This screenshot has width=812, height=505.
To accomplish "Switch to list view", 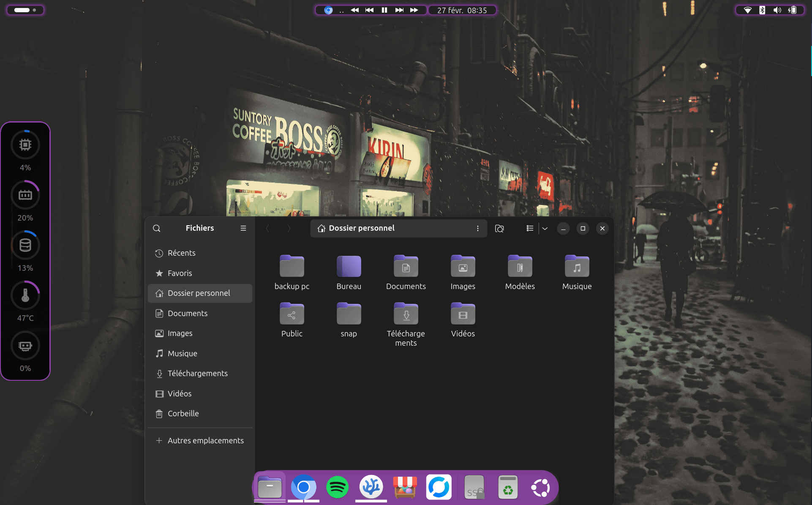I will tap(530, 228).
